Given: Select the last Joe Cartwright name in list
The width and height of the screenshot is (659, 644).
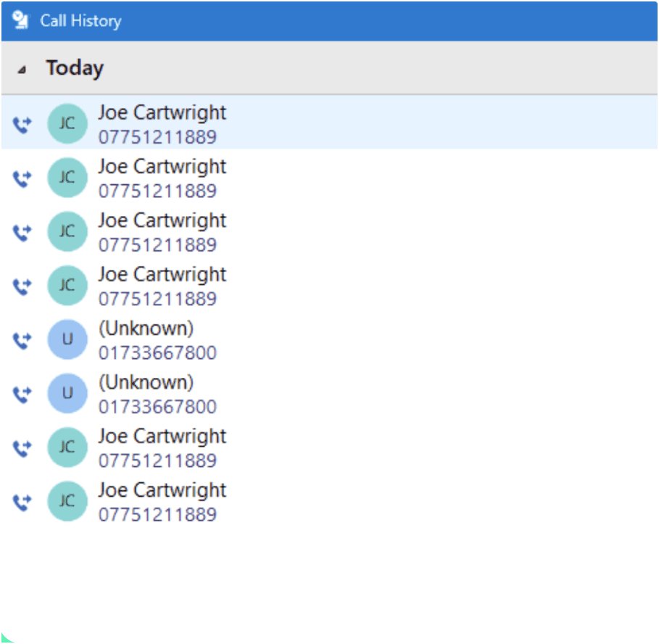Looking at the screenshot, I should click(162, 490).
